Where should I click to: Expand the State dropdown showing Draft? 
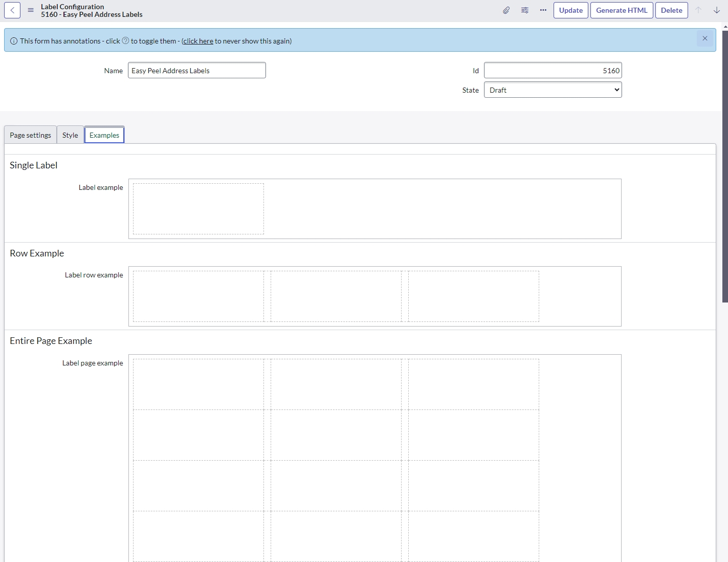tap(553, 90)
